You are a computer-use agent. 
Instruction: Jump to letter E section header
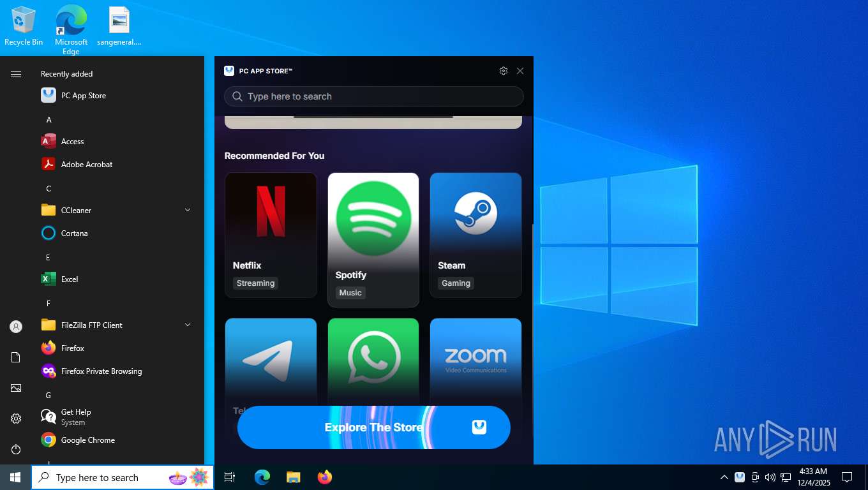click(x=48, y=258)
